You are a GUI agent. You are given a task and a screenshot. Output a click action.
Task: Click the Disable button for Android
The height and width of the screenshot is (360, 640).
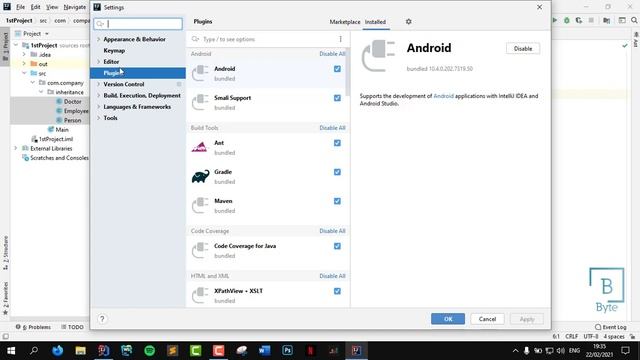[523, 49]
